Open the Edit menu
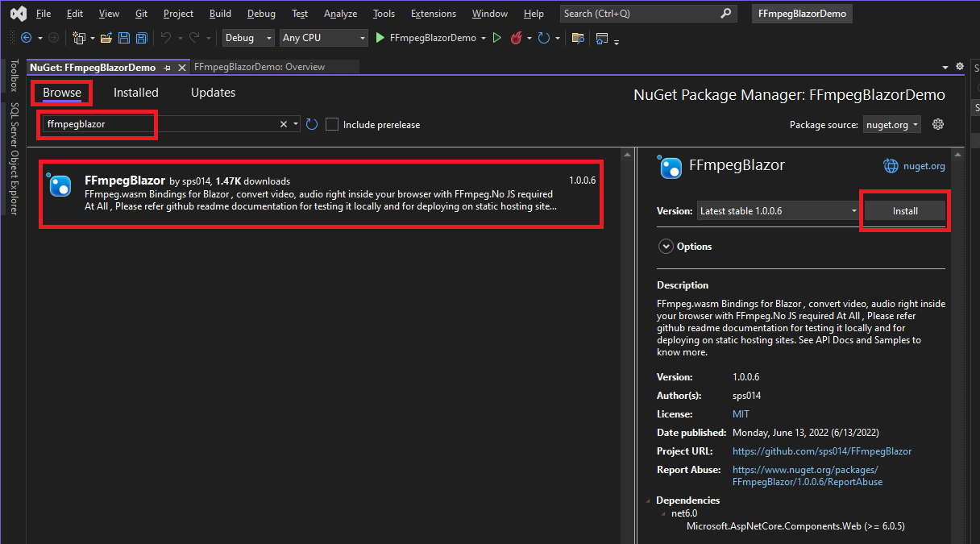Viewport: 980px width, 544px height. pyautogui.click(x=75, y=14)
